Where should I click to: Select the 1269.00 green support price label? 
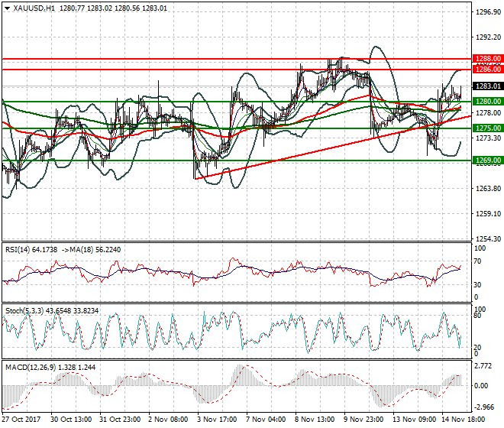[x=488, y=160]
